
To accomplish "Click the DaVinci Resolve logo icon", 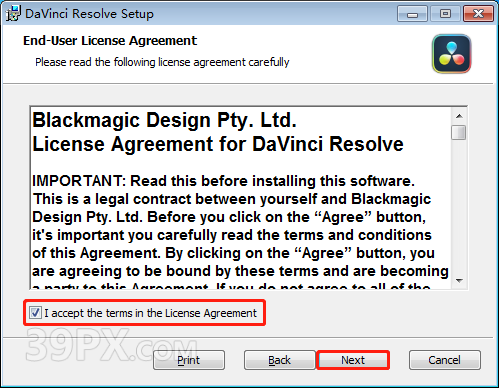I will (451, 54).
